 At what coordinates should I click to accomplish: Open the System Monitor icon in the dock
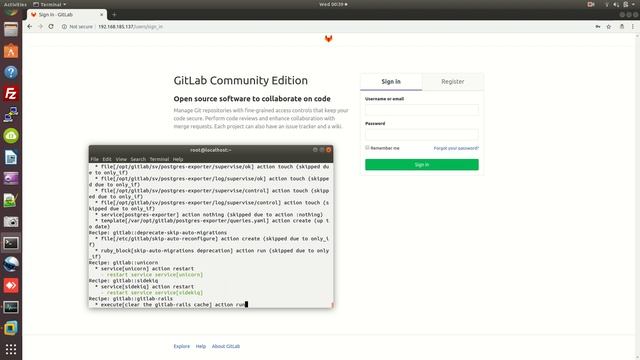[11, 307]
